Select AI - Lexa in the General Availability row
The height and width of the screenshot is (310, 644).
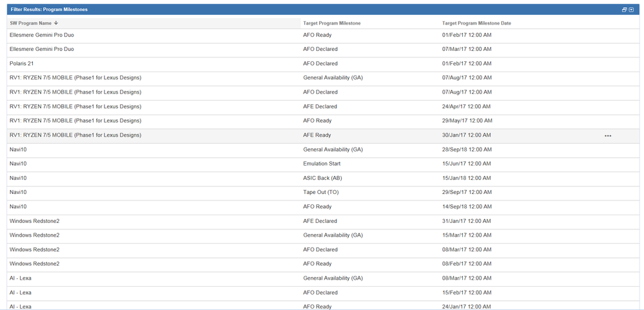click(20, 278)
